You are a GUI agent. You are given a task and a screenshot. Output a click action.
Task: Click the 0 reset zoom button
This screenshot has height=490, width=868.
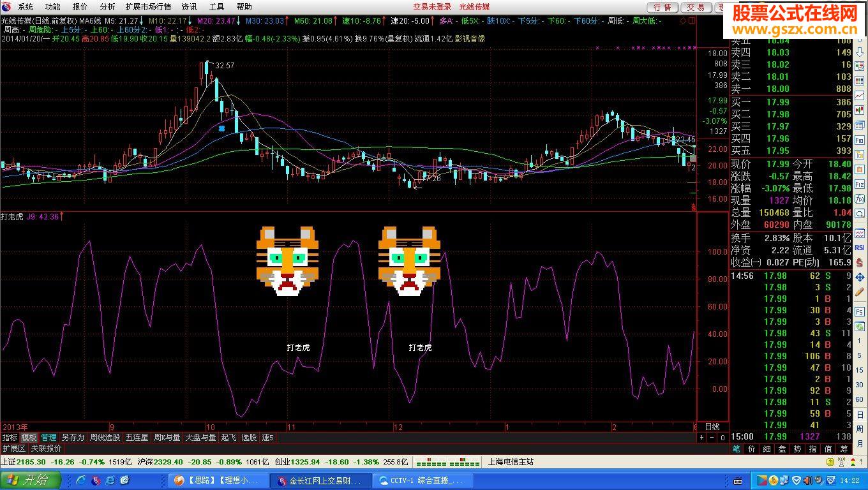click(x=722, y=438)
